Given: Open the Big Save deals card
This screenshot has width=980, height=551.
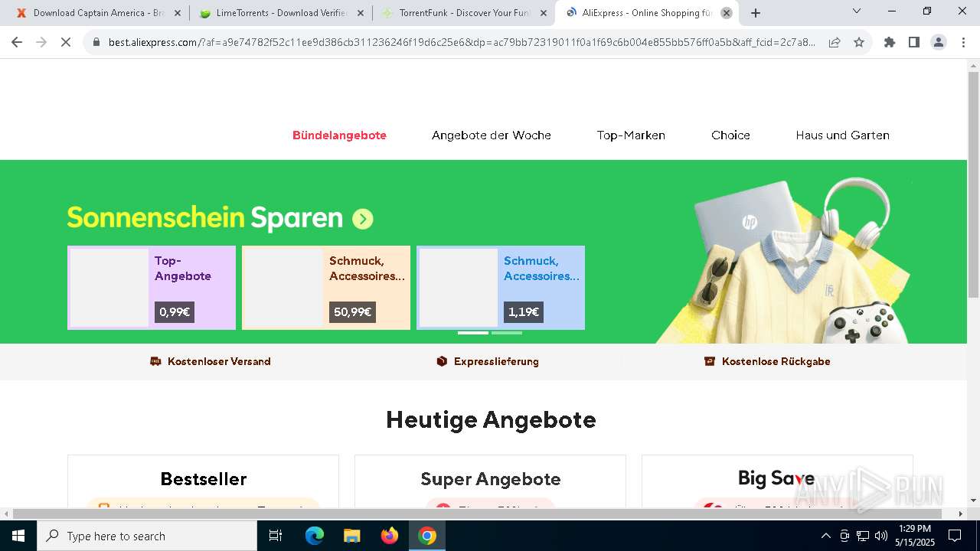Looking at the screenshot, I should (777, 481).
